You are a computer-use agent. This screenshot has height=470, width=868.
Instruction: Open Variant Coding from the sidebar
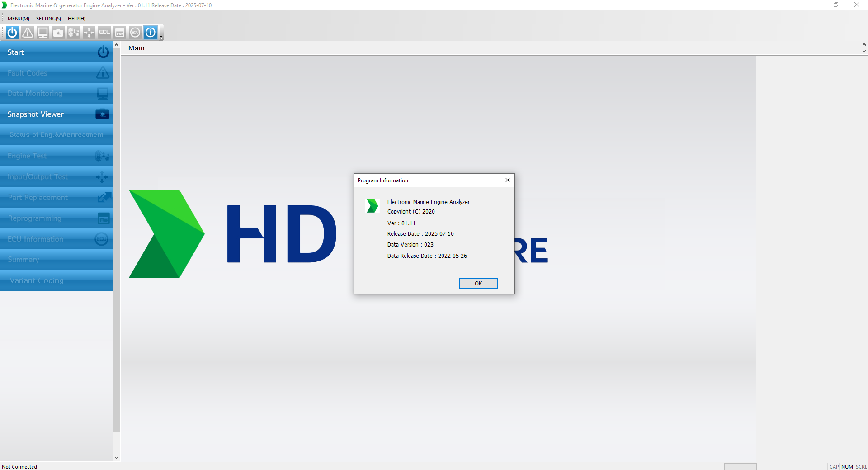pos(57,280)
